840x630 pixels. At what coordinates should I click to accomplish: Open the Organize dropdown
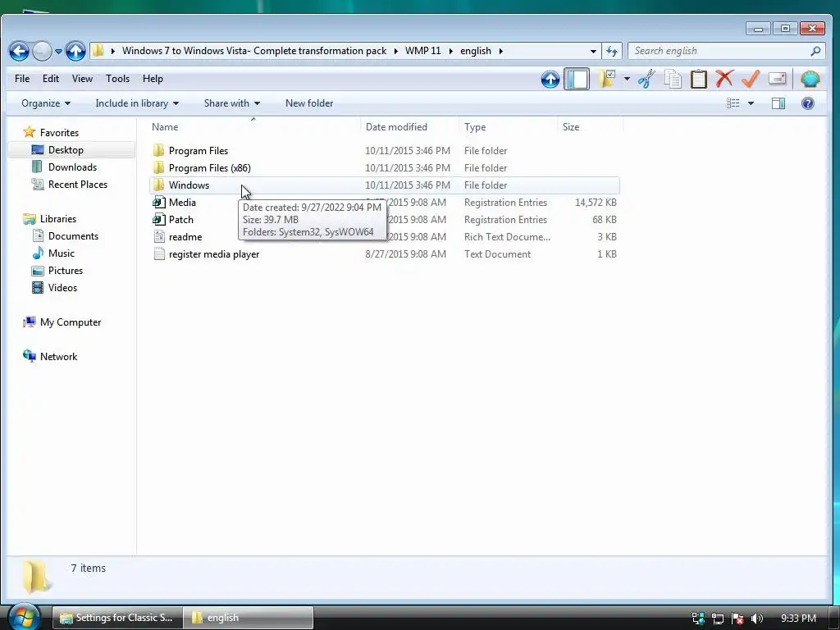(x=46, y=103)
